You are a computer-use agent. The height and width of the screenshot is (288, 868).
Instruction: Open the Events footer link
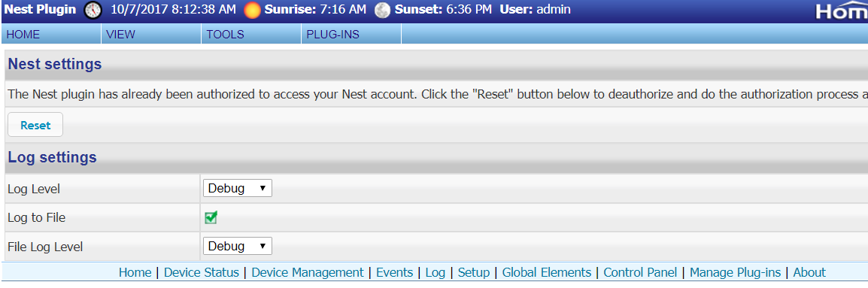coord(395,272)
